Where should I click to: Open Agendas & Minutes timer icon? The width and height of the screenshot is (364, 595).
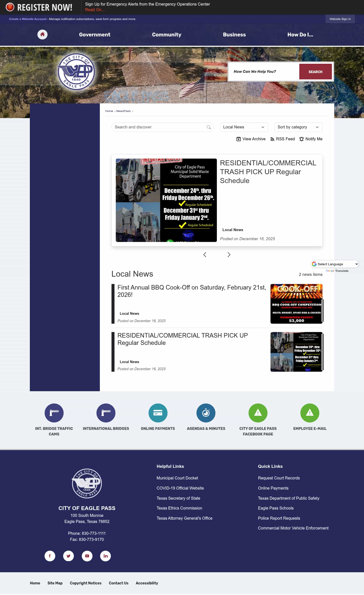206,413
